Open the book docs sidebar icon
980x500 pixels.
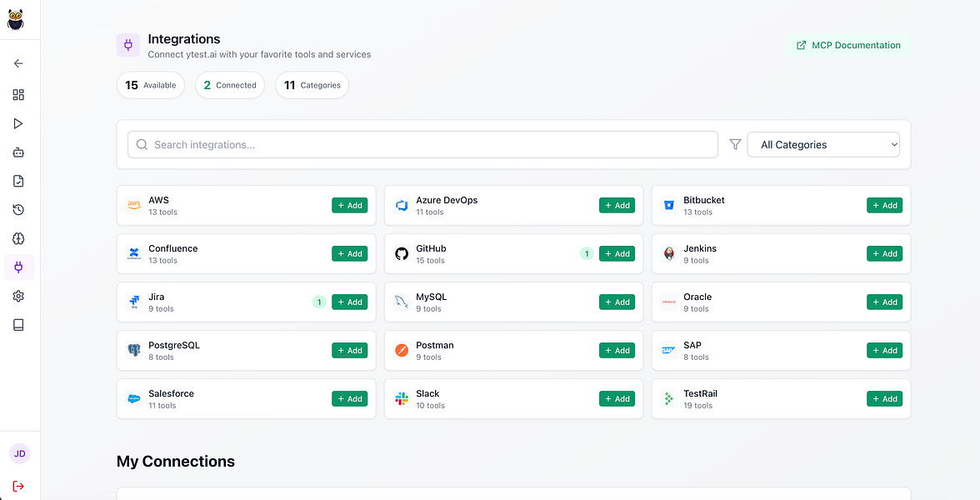(x=18, y=324)
